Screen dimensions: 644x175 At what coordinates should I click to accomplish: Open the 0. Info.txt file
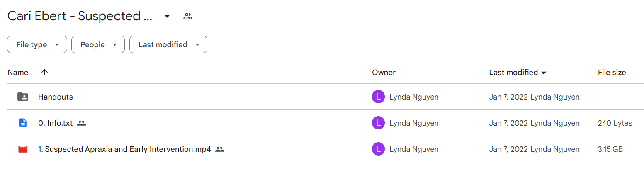(56, 123)
